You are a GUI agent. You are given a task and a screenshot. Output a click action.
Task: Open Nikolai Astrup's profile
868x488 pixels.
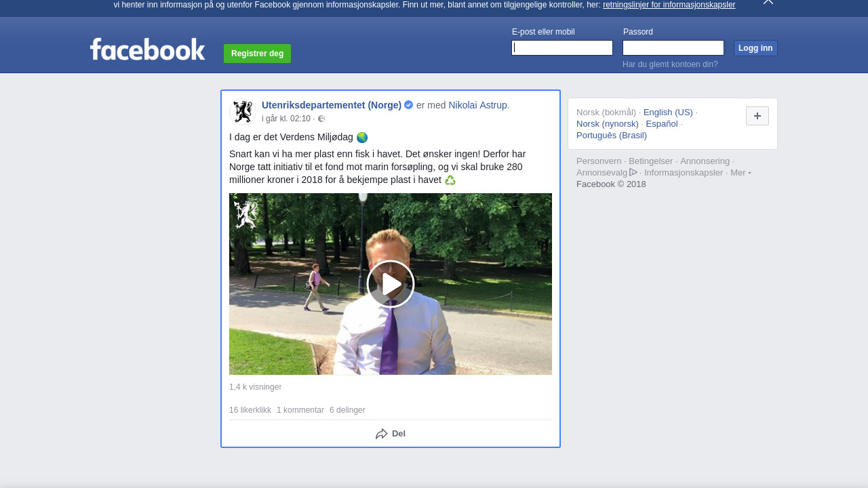[x=477, y=105]
